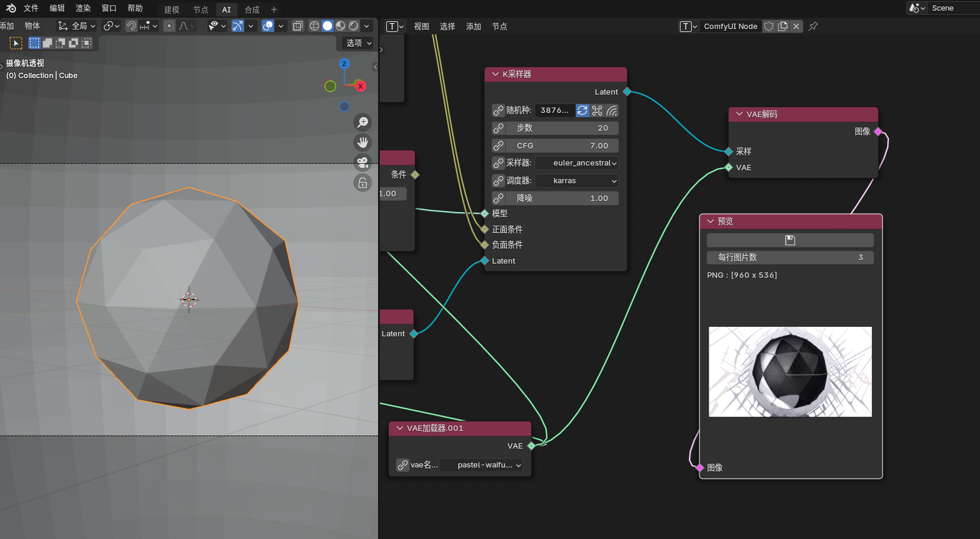Click the generated sphere preview image

(790, 372)
